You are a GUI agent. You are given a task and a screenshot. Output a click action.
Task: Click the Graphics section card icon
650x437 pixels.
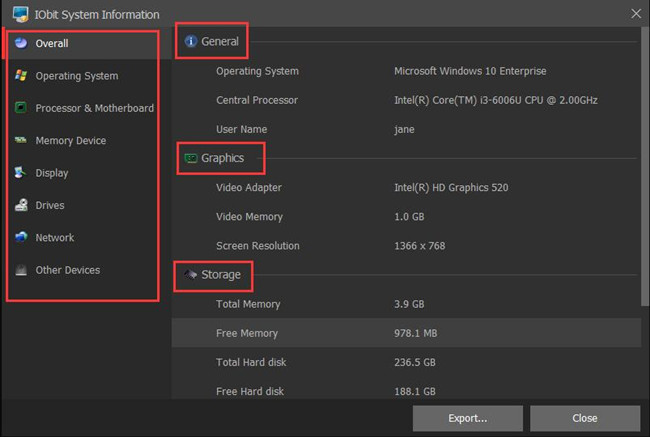(191, 158)
